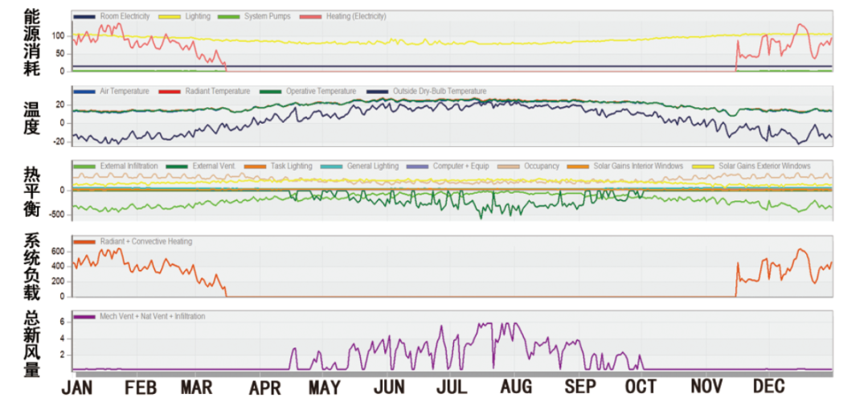Click the yellow Lighting legend swatch

[170, 17]
